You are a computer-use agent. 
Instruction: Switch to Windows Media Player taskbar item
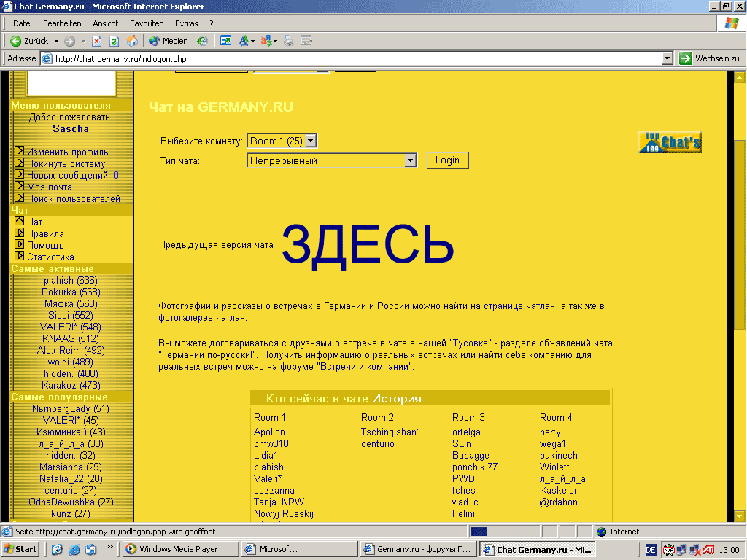click(180, 549)
